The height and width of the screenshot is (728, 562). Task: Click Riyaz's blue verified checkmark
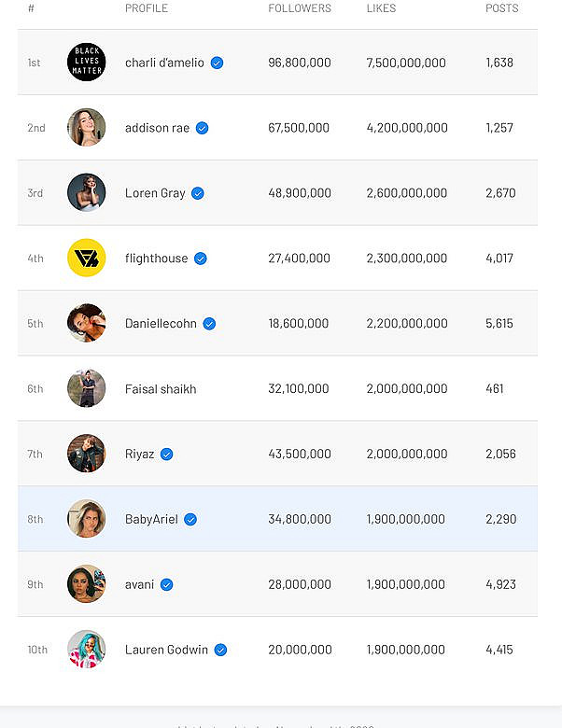166,455
